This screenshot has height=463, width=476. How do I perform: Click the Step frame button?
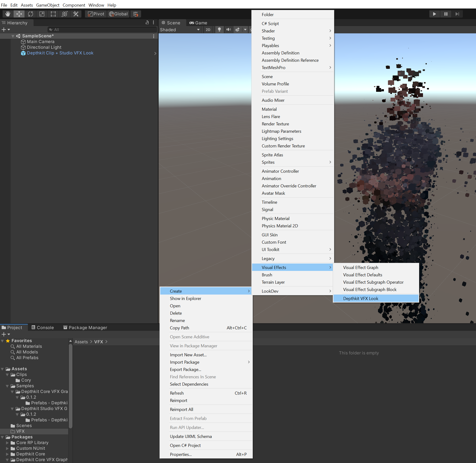click(457, 14)
